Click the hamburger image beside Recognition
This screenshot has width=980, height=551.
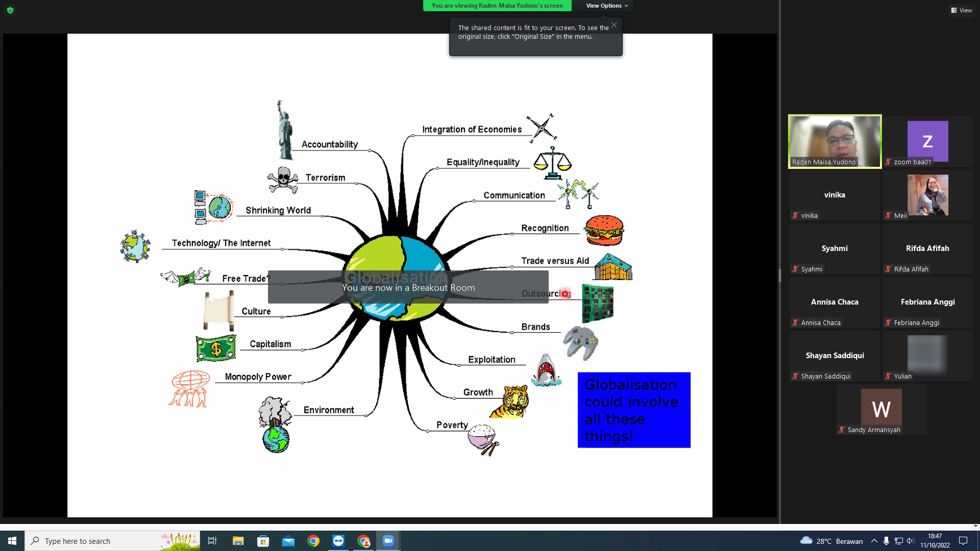604,230
